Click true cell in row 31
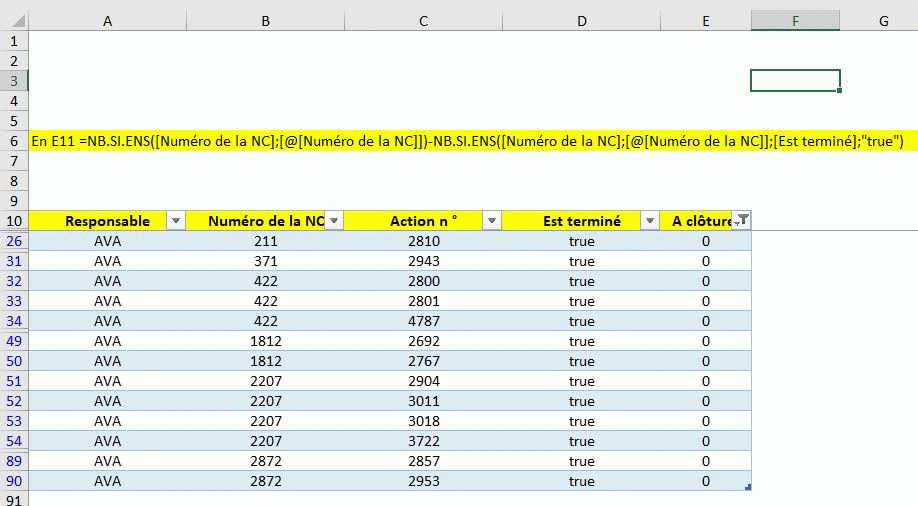Viewport: 918px width, 506px height. (581, 261)
